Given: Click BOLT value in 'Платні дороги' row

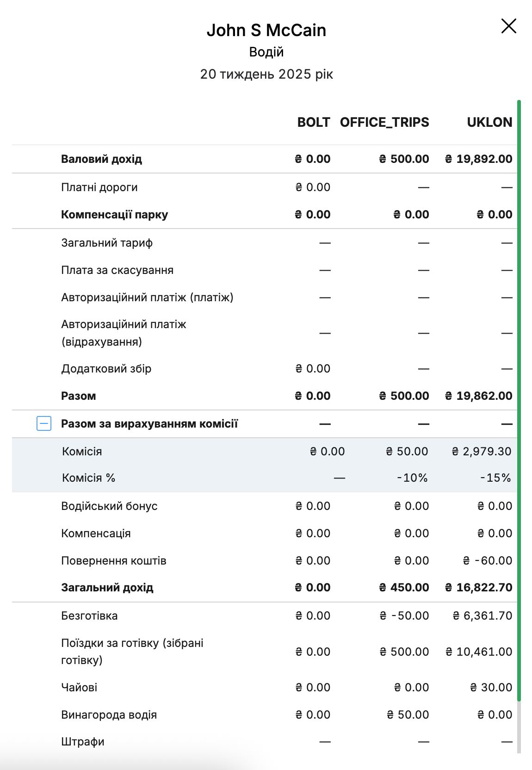Looking at the screenshot, I should coord(313,187).
